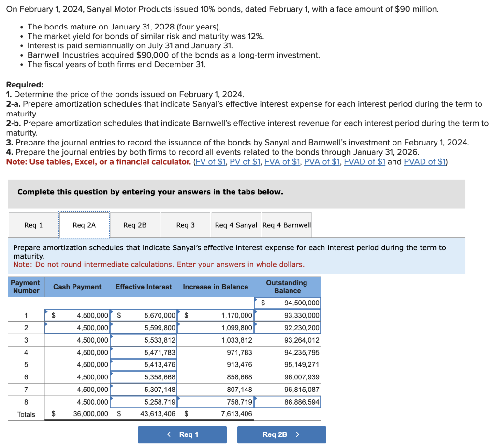Edit payment 3 effective interest 5,533,812
The image size is (495, 448).
[144, 340]
